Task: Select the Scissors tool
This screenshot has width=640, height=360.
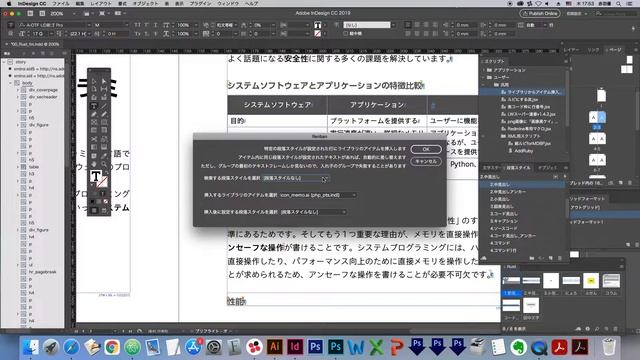Action: (94, 139)
